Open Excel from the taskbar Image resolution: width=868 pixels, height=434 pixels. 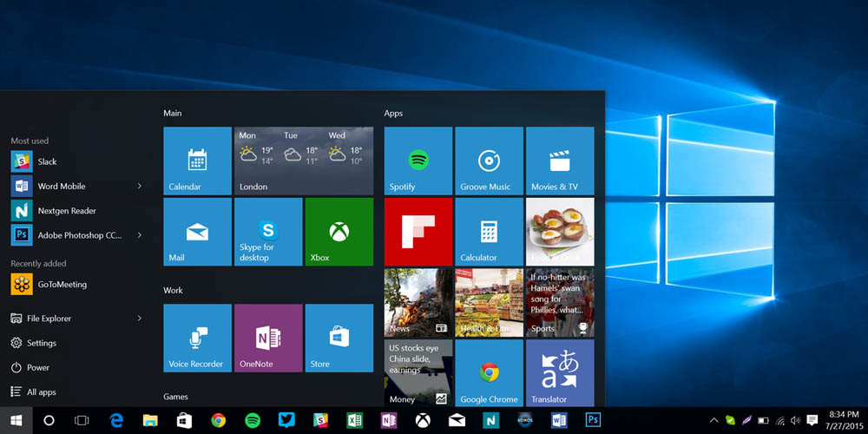click(x=355, y=421)
